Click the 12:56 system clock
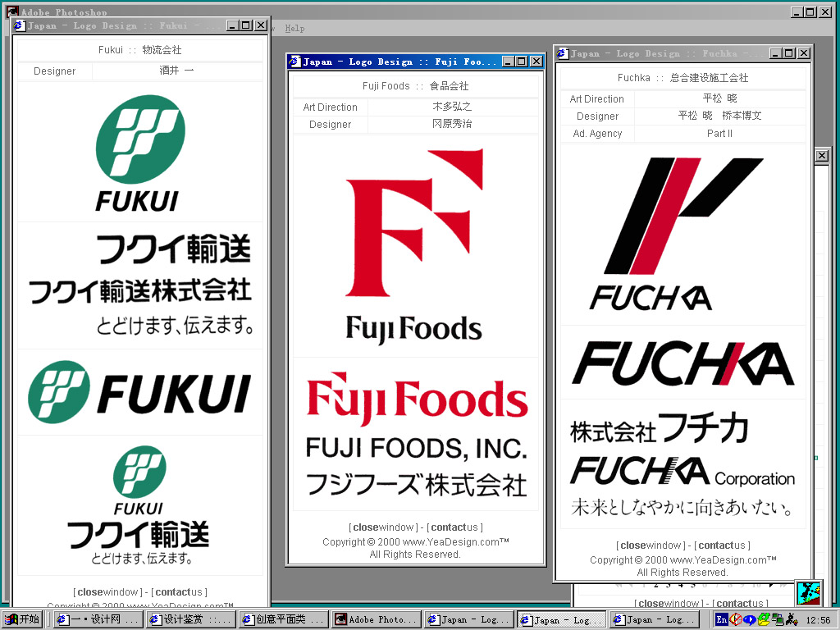Screen dimensions: 840x630 (818, 620)
